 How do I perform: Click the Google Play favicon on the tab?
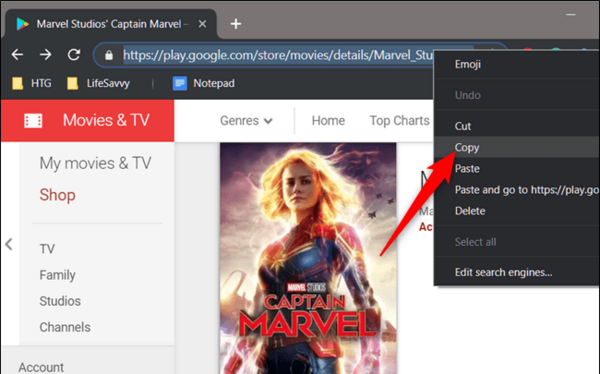click(x=23, y=24)
